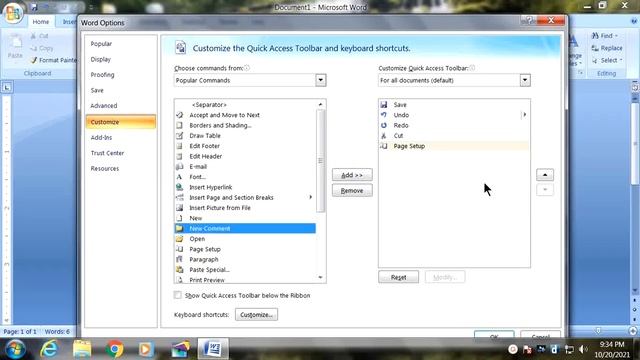The width and height of the screenshot is (640, 360).
Task: Open the Popular options category
Action: 121,44
